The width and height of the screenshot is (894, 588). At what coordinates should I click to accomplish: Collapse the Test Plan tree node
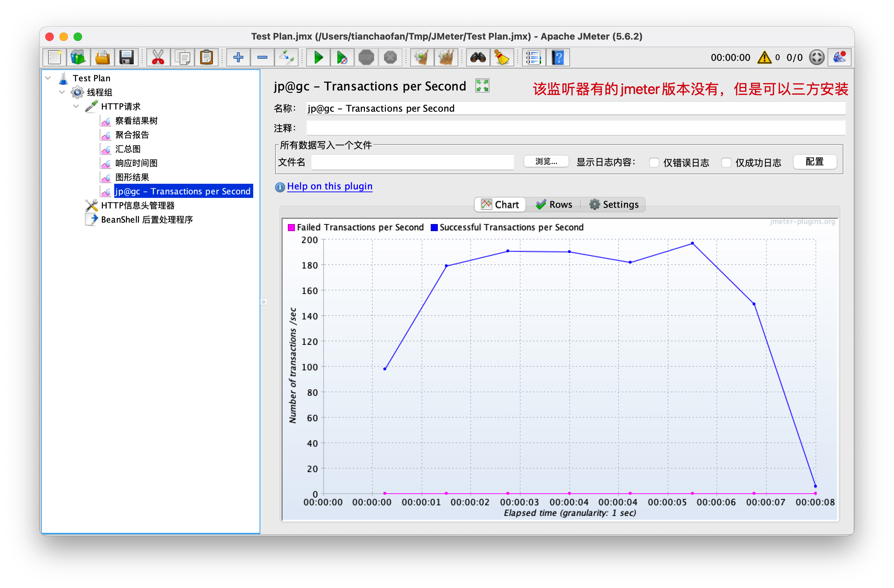(x=48, y=78)
